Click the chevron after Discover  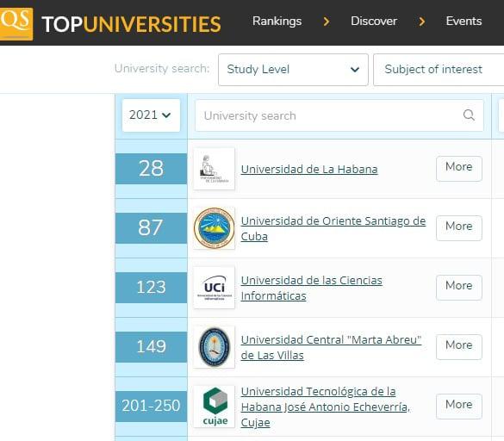(x=422, y=22)
